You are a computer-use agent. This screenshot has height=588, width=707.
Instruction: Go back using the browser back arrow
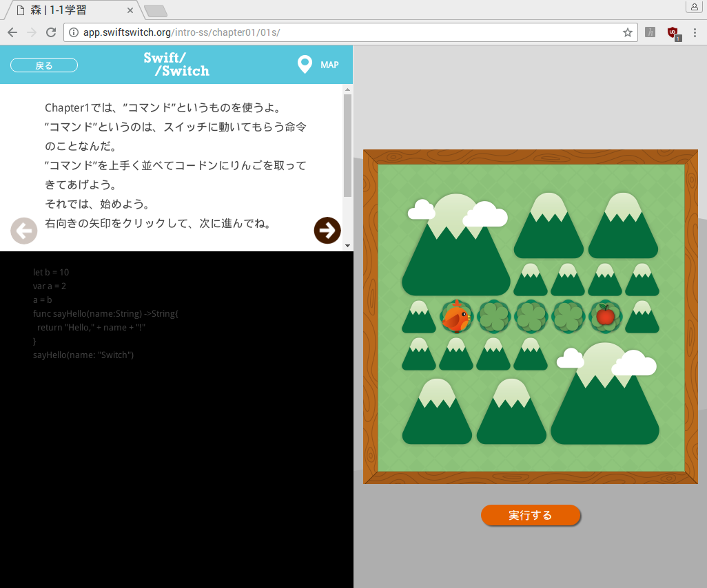tap(12, 32)
